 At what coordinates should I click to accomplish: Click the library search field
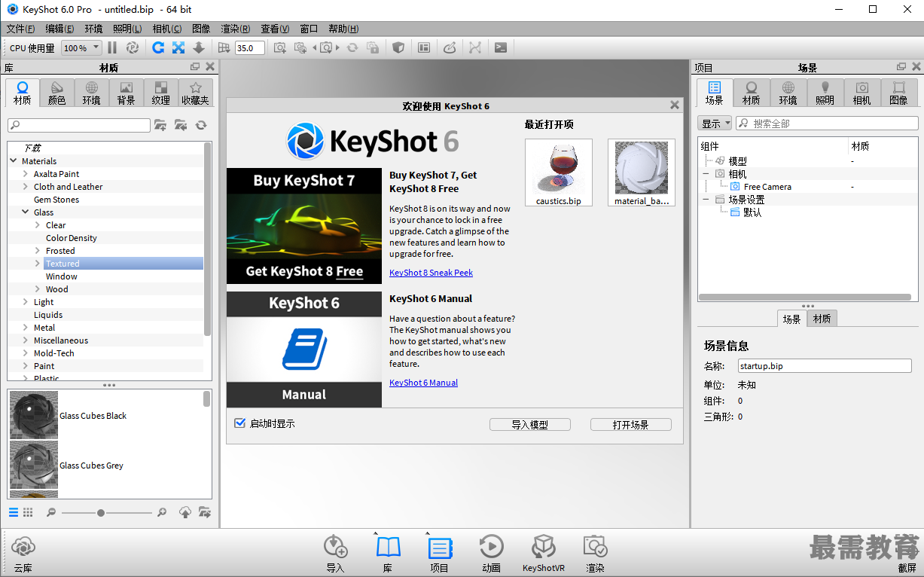79,125
